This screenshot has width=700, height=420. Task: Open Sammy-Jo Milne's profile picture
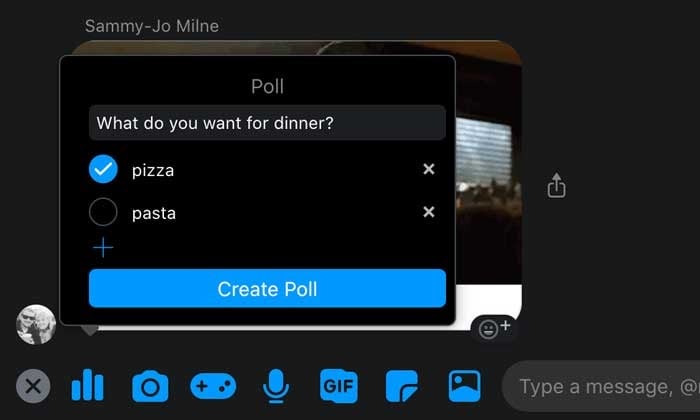(x=36, y=324)
